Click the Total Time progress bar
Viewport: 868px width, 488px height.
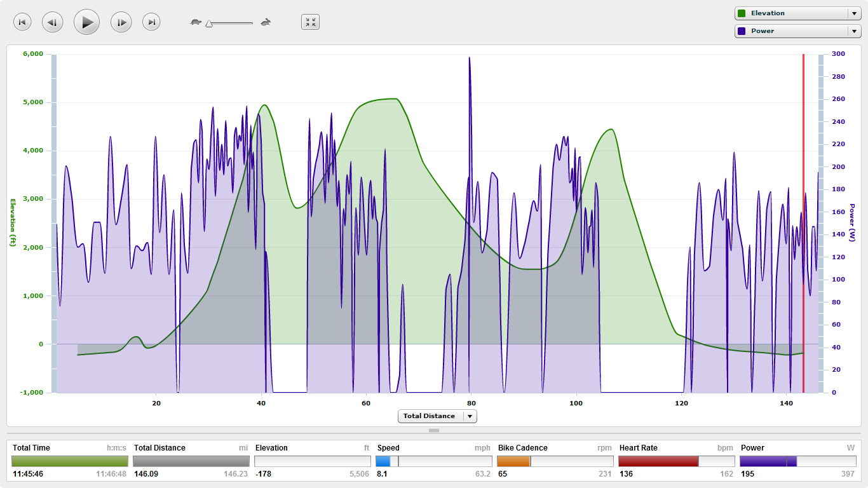(70, 461)
